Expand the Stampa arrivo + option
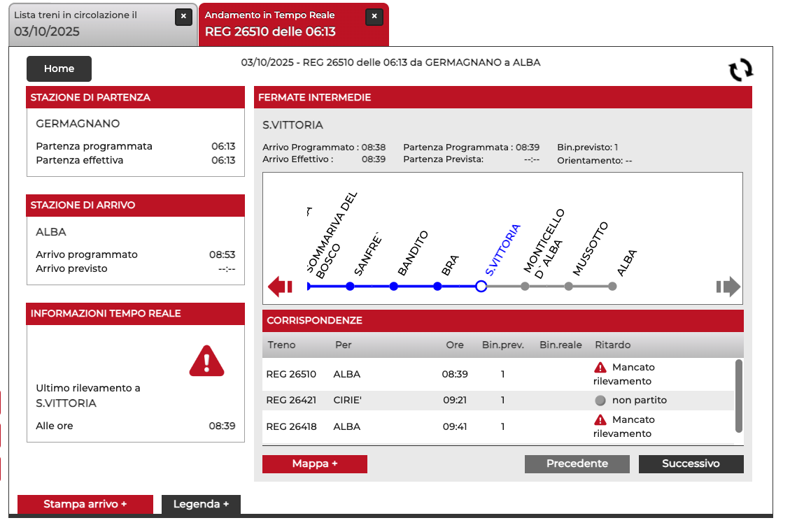 point(85,504)
